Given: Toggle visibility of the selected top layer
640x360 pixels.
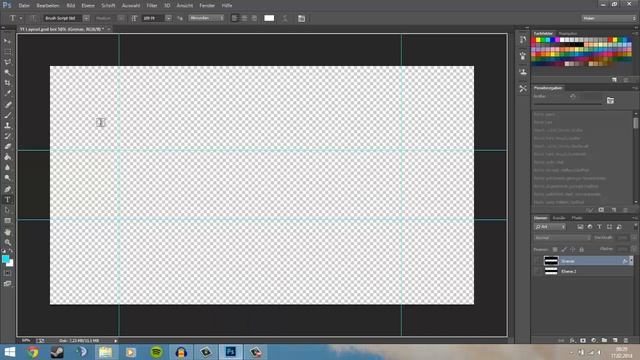Looking at the screenshot, I should (x=538, y=261).
